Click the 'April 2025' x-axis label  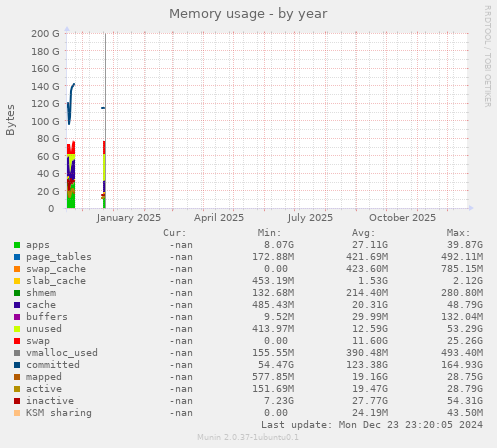coord(219,218)
